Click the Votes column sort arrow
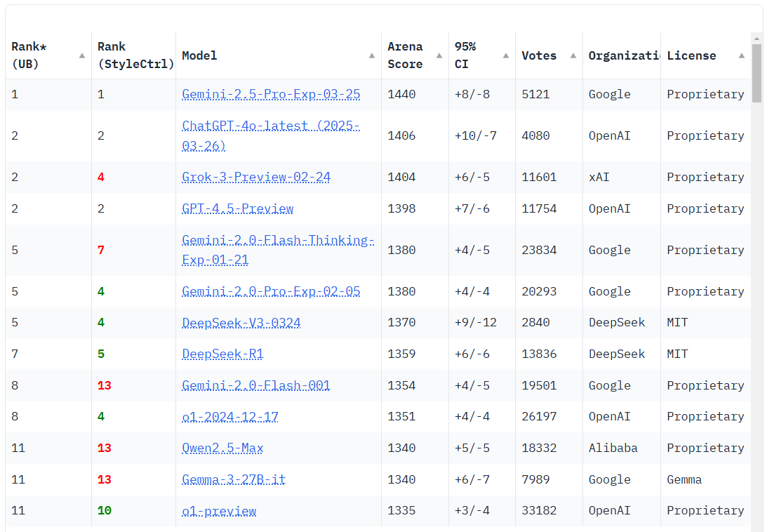Screen dimensions: 767x532 click(x=573, y=55)
